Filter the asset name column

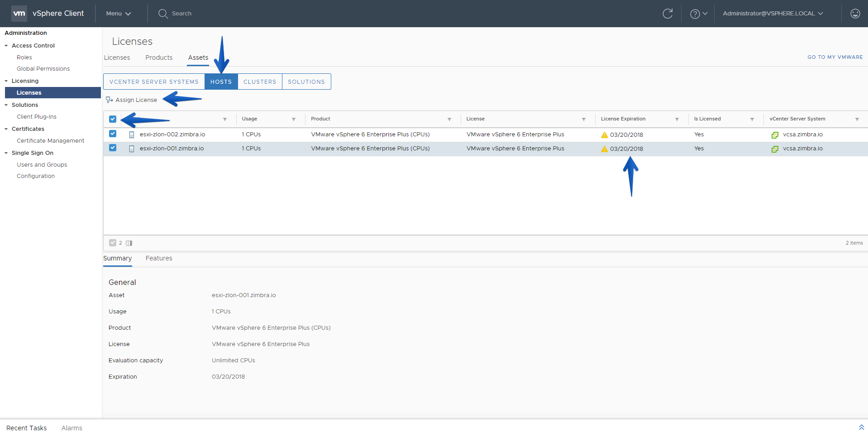coord(225,119)
